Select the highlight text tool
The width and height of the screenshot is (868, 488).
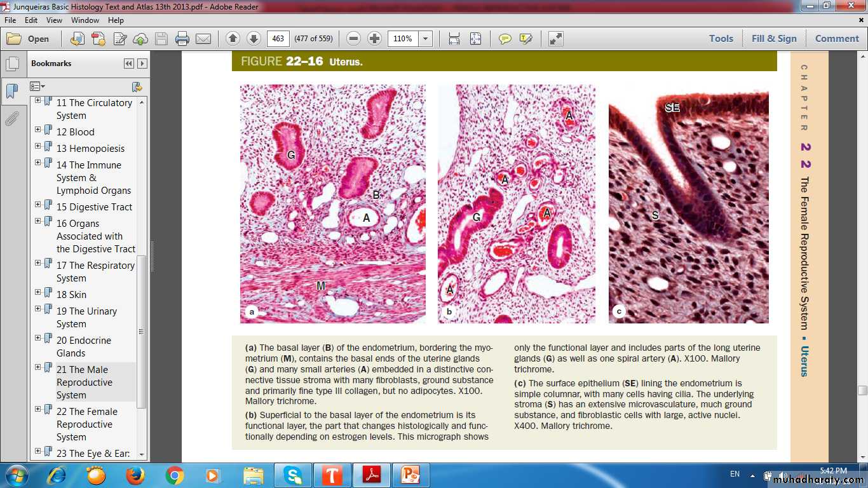pyautogui.click(x=526, y=39)
